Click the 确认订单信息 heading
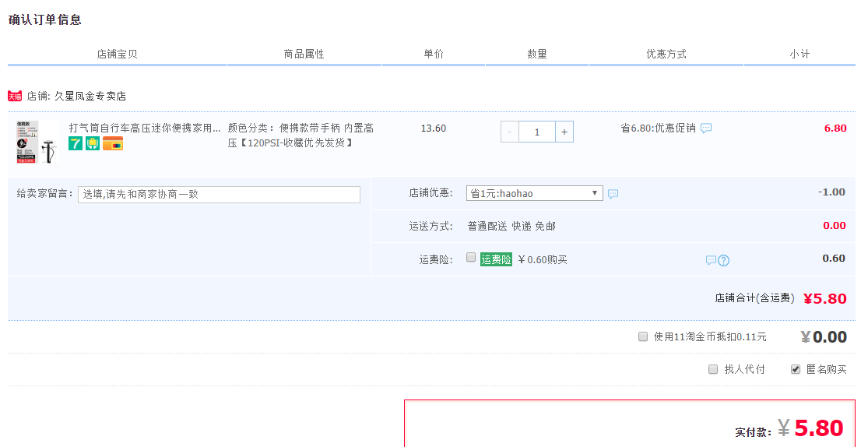 45,20
